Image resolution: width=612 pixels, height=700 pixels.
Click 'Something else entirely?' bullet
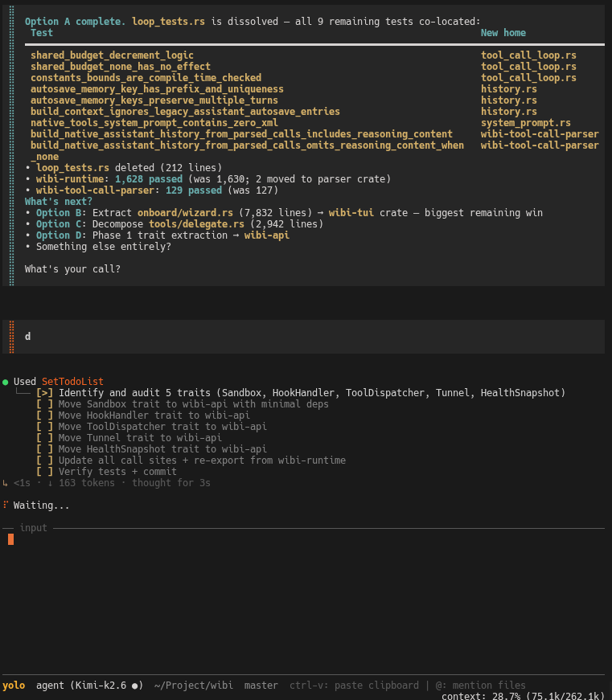[104, 247]
